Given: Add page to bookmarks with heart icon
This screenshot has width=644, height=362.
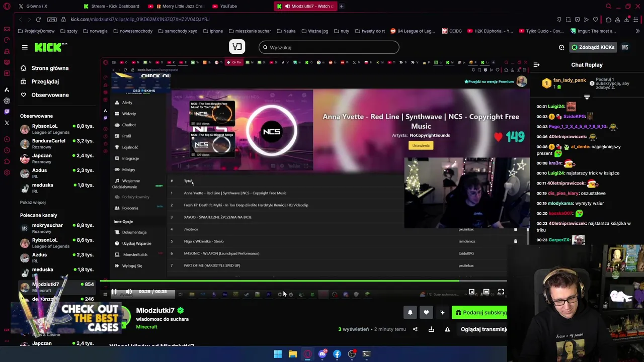Looking at the screenshot, I should (596, 20).
